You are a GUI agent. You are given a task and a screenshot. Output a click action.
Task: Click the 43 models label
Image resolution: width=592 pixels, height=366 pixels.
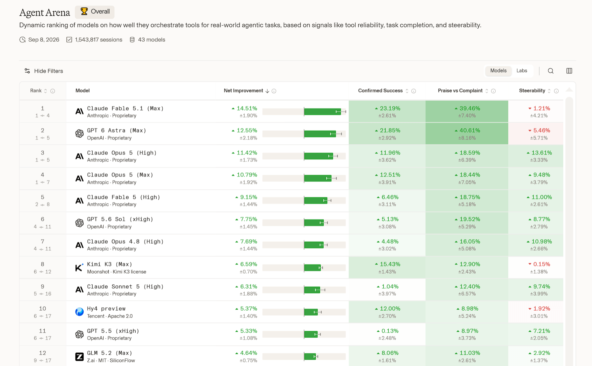pos(147,40)
